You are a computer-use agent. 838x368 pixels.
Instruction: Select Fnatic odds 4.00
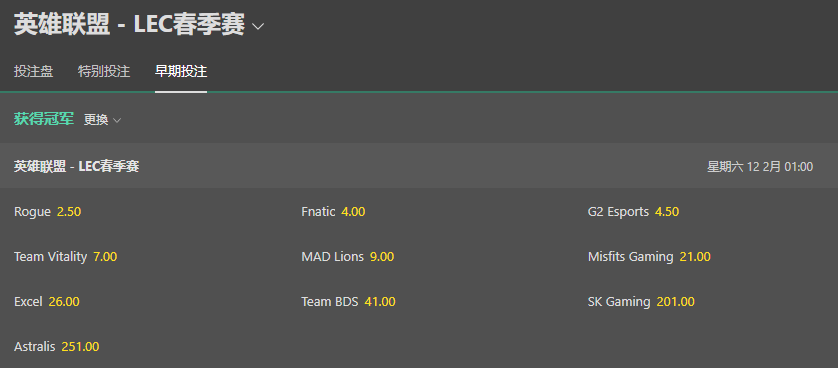pos(333,212)
